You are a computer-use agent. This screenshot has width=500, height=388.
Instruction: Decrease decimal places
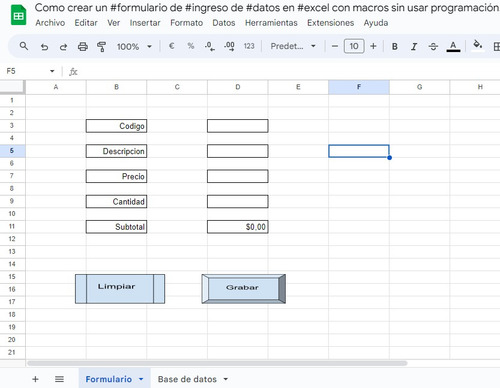[x=210, y=46]
